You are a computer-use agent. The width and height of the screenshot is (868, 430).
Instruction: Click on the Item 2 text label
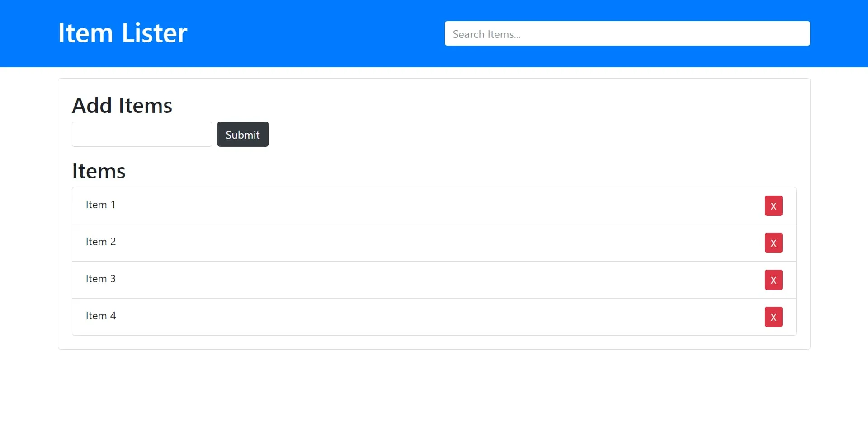[100, 242]
